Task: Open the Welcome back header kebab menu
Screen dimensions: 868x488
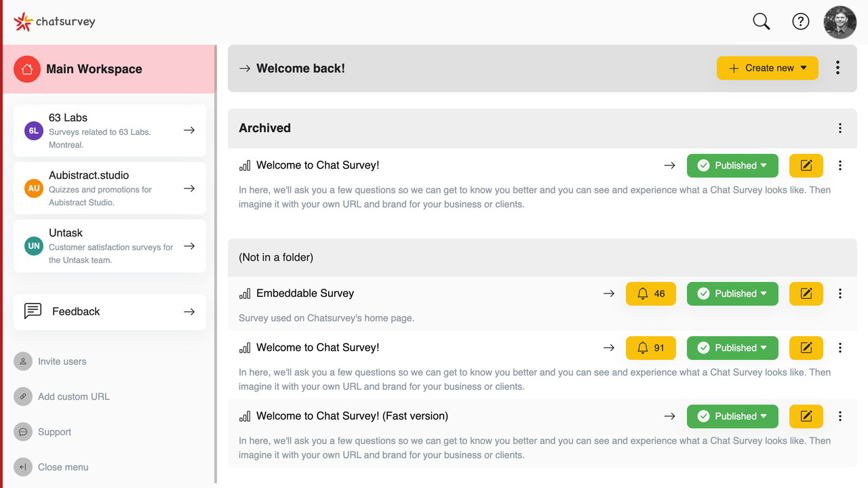Action: (838, 68)
